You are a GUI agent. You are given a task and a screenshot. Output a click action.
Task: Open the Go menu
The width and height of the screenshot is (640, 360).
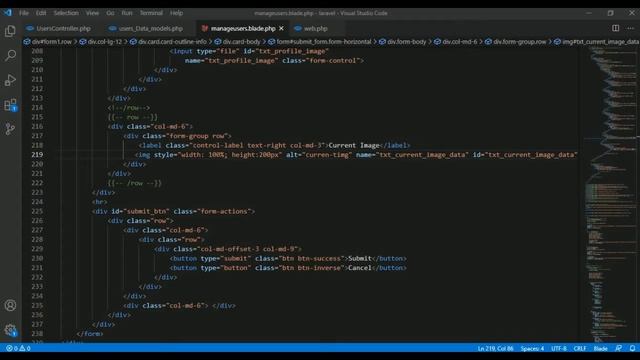click(x=110, y=13)
